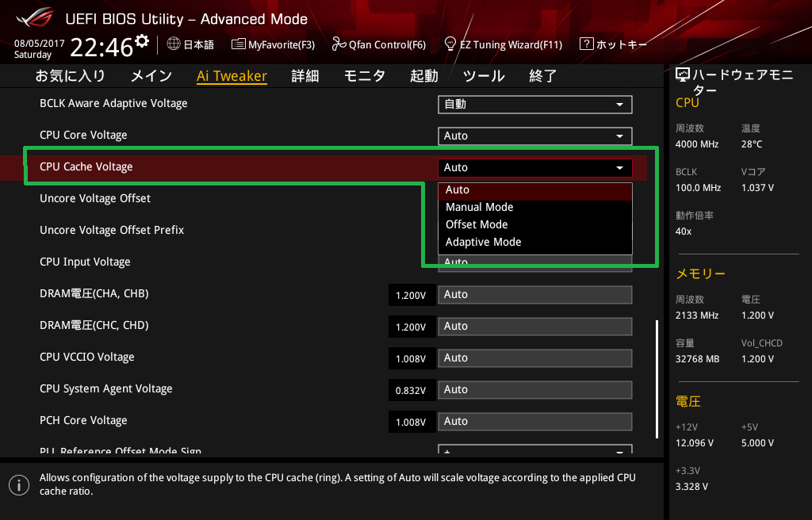Launch EZ Tuning Wizard bulb icon

[450, 44]
